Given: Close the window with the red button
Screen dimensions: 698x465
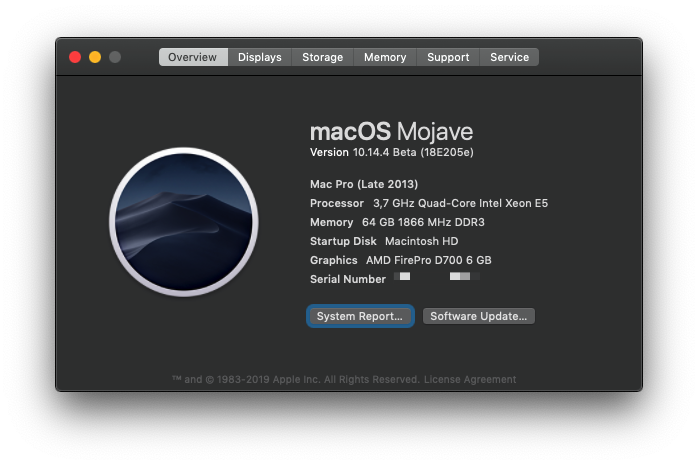Looking at the screenshot, I should click(x=75, y=57).
